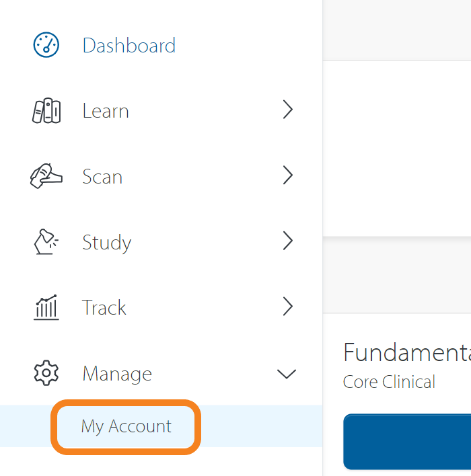Select the Learn menu label
Screen dimensions: 471x476
pyautogui.click(x=106, y=111)
